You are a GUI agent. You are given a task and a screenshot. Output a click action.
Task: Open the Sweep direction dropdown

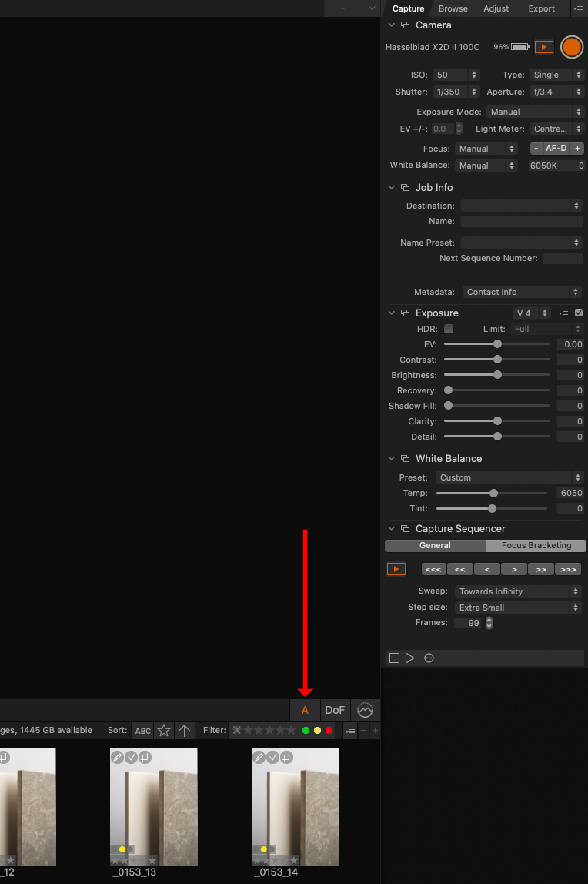[518, 591]
